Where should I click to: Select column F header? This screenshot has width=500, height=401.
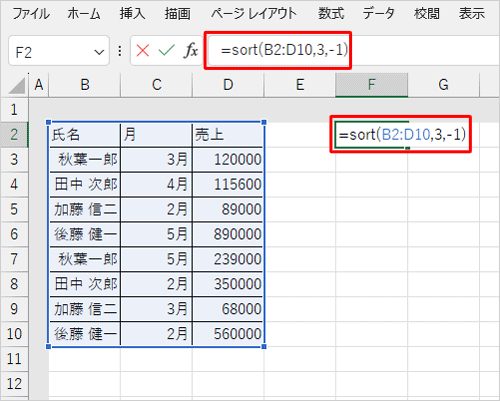pos(372,85)
